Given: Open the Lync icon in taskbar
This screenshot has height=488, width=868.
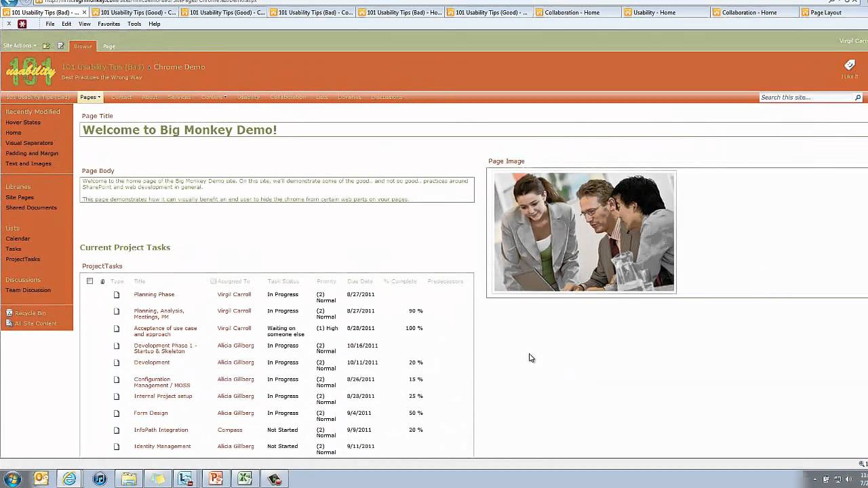Looking at the screenshot, I should click(186, 479).
